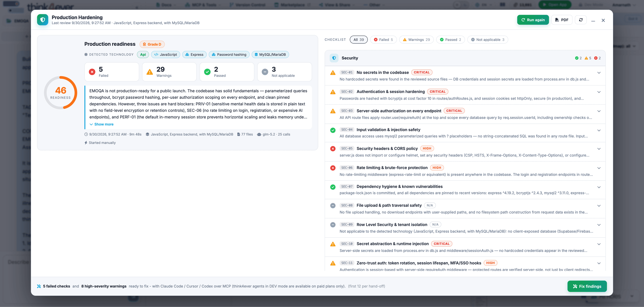Click the gray minus icon in Not applicable card

(x=265, y=72)
